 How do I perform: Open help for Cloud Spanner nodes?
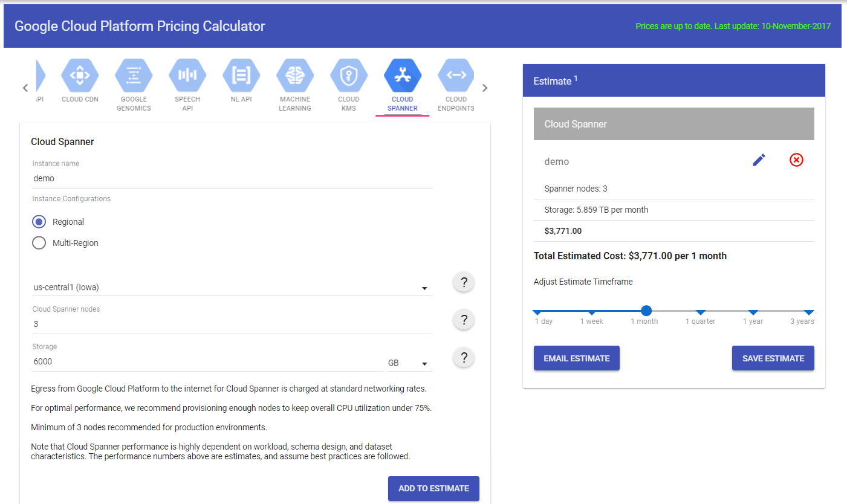(x=464, y=320)
